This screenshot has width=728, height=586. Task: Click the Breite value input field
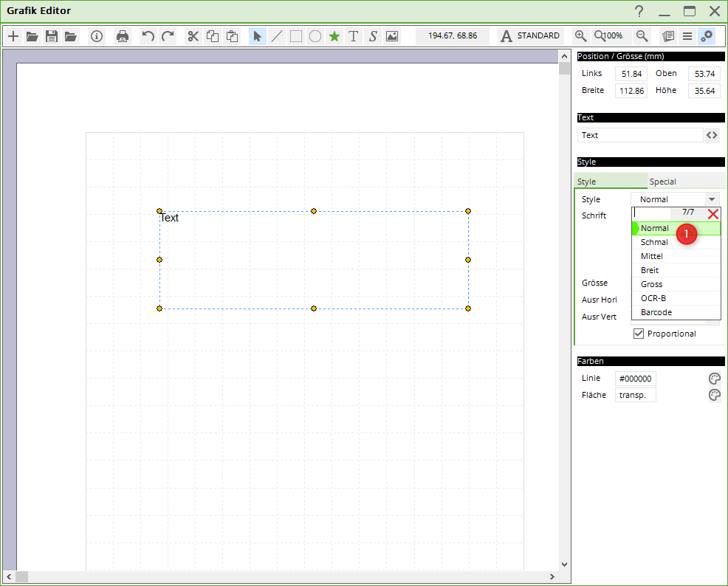(631, 91)
